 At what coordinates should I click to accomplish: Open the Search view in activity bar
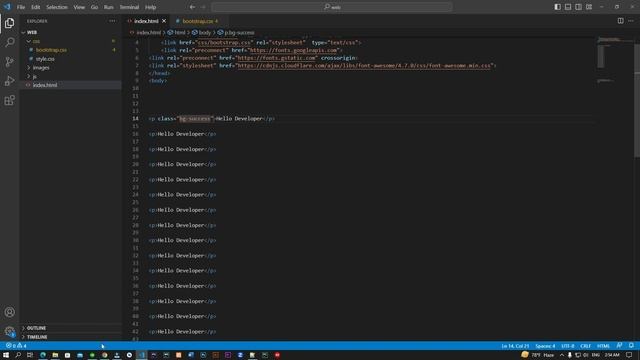point(9,42)
